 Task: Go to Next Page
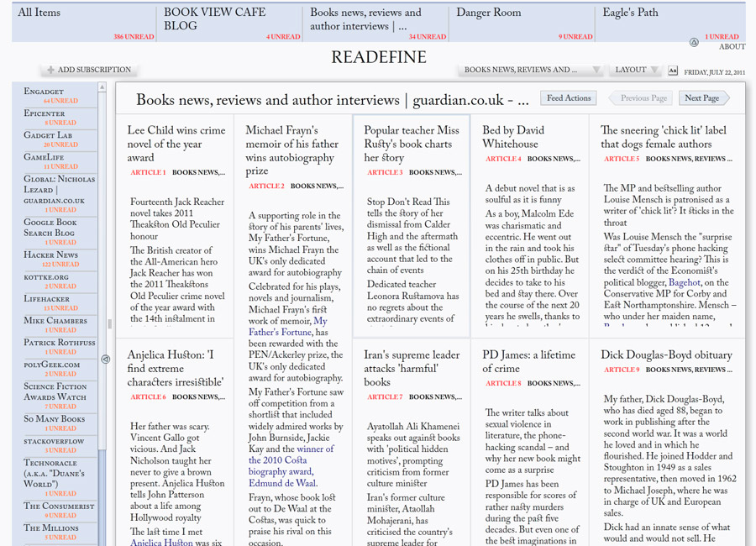704,98
